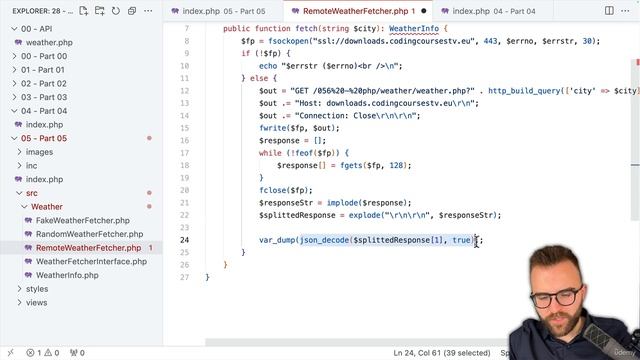This screenshot has height=360, width=640.
Task: Open index.php under 05 - Part 05
Action: point(44,180)
